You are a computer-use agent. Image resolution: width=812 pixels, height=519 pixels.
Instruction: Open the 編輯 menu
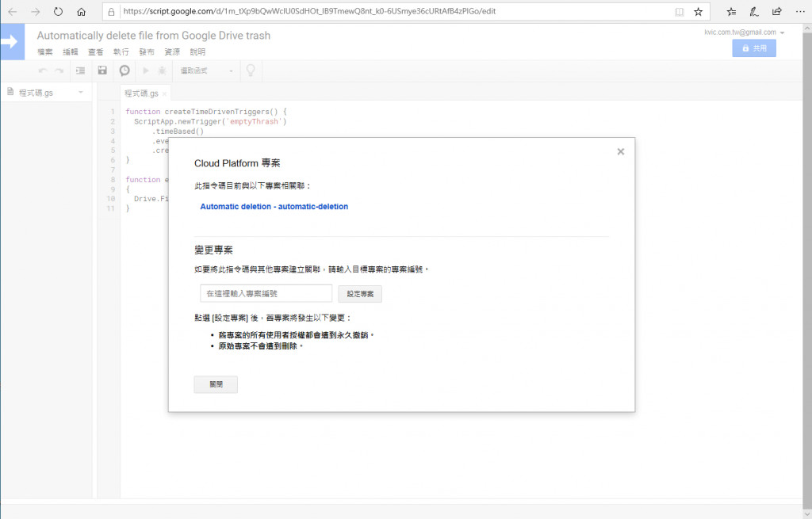point(71,52)
